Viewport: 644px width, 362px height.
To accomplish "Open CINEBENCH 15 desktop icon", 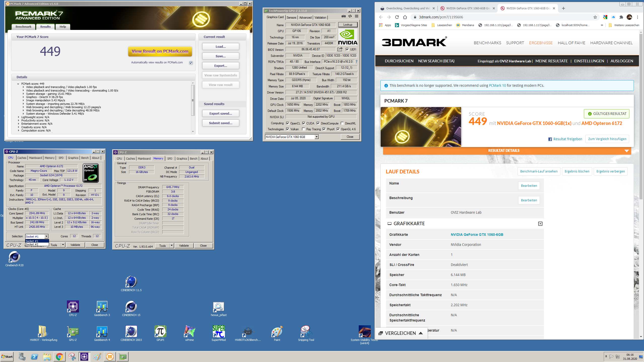I will [131, 309].
